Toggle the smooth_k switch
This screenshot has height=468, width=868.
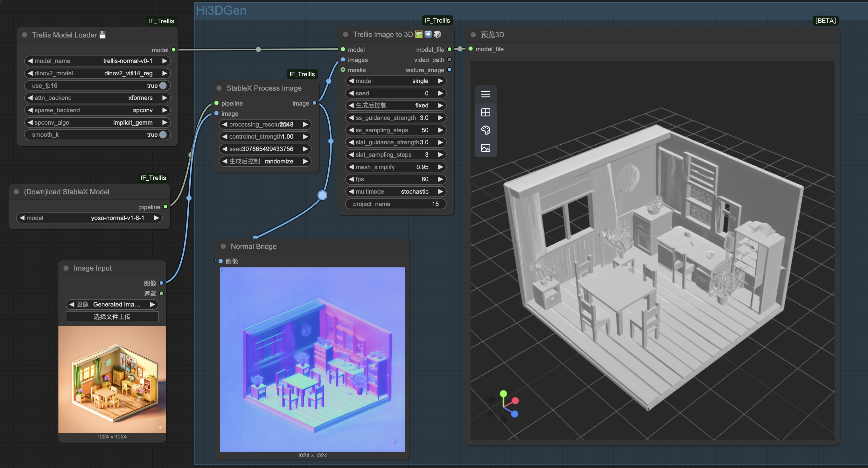pos(163,135)
